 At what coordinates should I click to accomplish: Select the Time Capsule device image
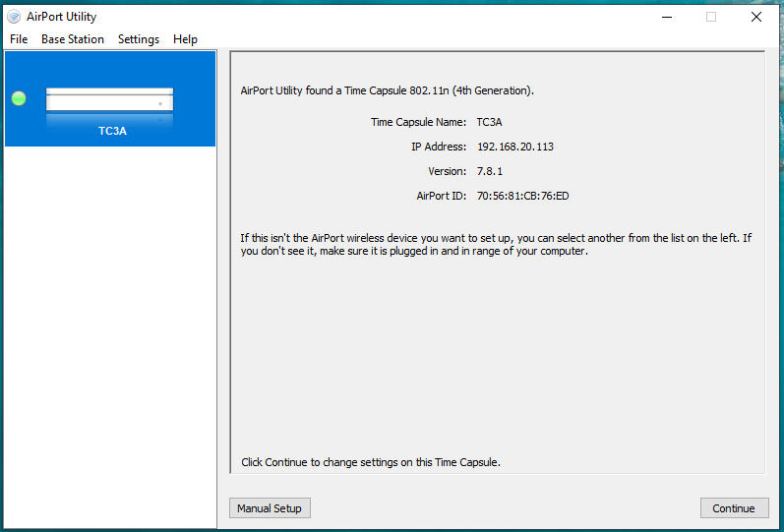coord(109,99)
